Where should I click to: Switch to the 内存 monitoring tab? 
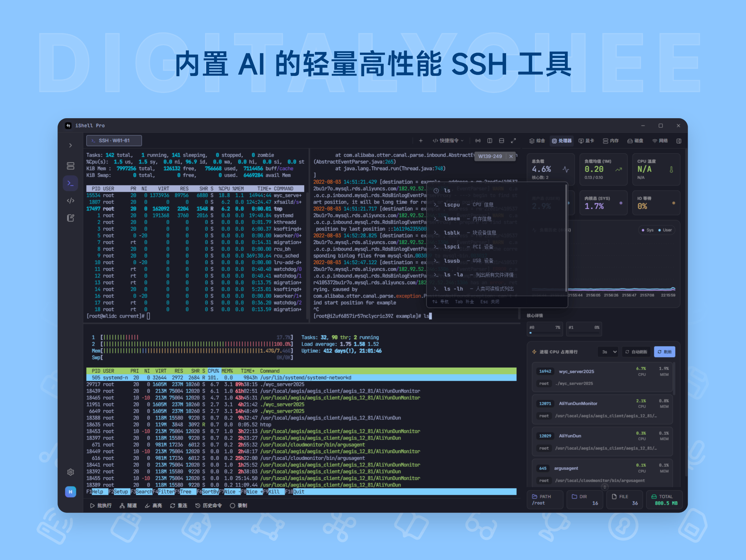pyautogui.click(x=611, y=141)
